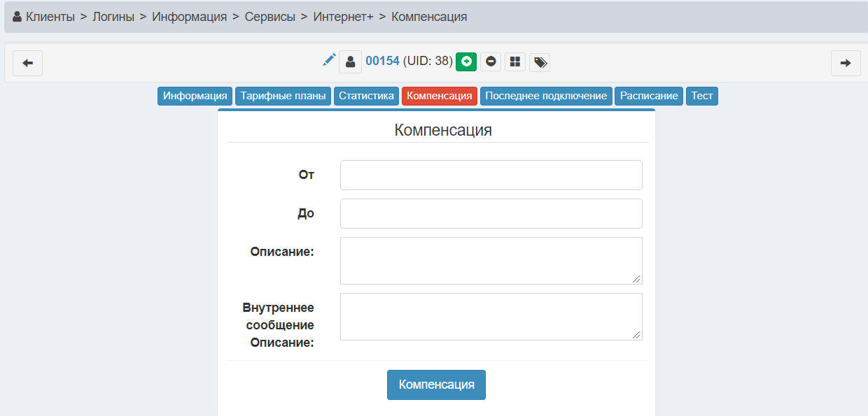The width and height of the screenshot is (868, 416).
Task: Switch to the Расписание tab
Action: pos(649,96)
